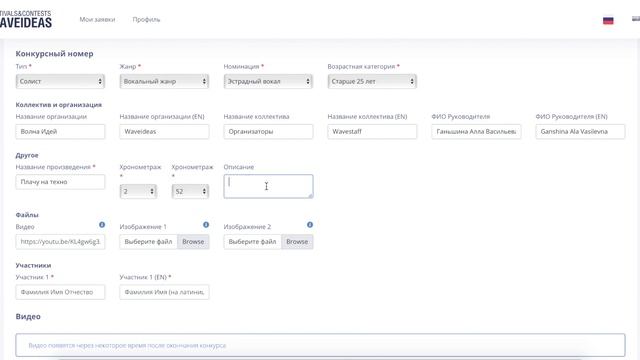Focus the Описание text area
The image size is (640, 360).
268,187
